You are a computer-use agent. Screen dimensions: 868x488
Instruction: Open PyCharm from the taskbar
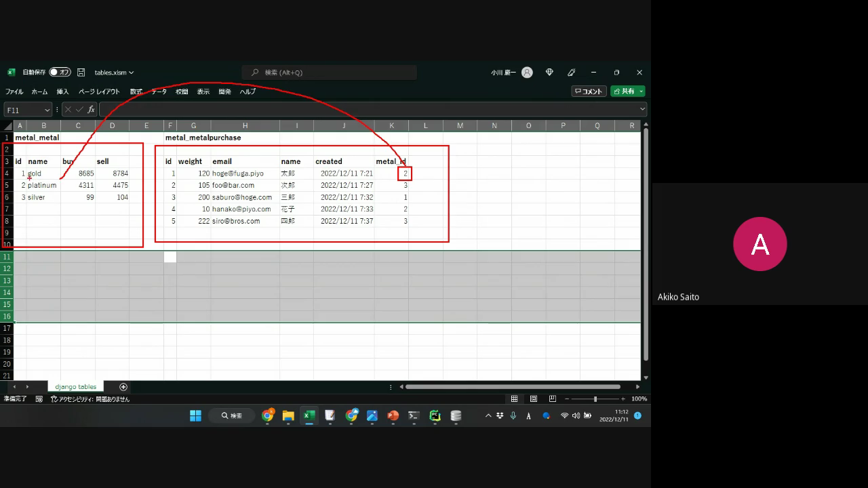tap(435, 415)
